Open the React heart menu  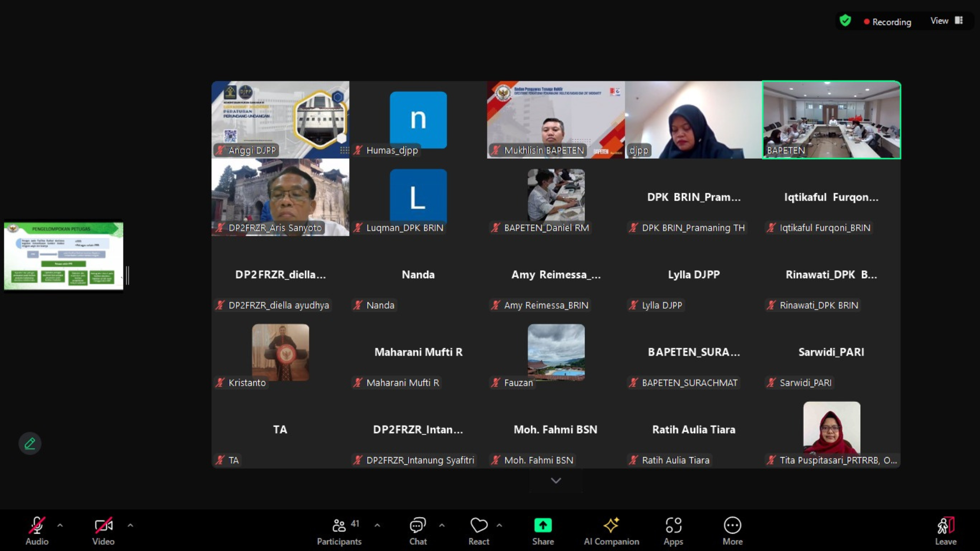click(479, 531)
